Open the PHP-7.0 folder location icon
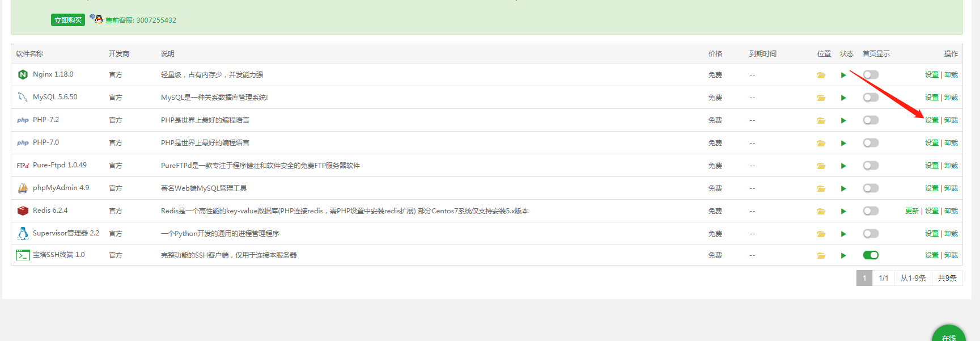This screenshot has height=341, width=980. [x=821, y=143]
